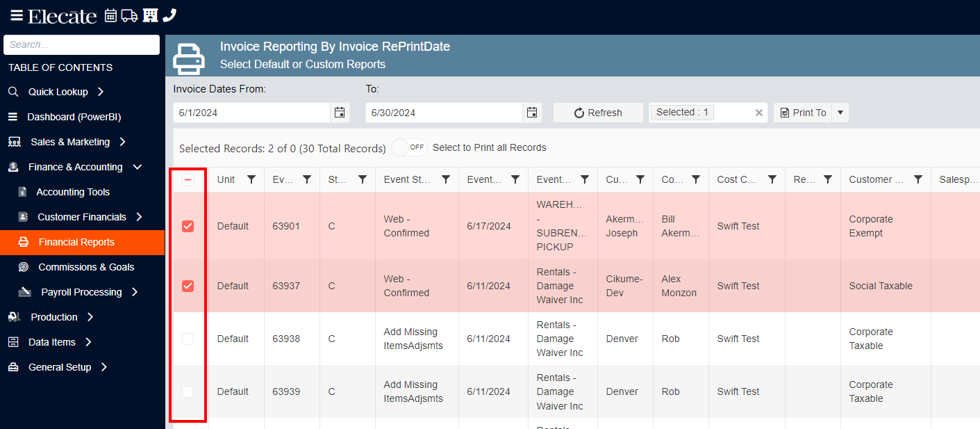The width and height of the screenshot is (980, 429).
Task: Toggle the select-all header checkbox
Action: click(x=188, y=179)
